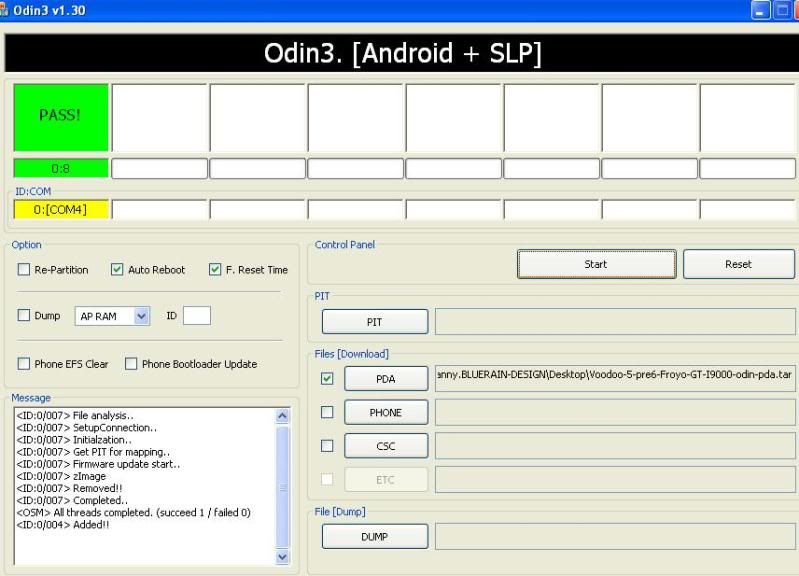The width and height of the screenshot is (799, 576).
Task: Click the empty PIT path field
Action: tap(615, 322)
